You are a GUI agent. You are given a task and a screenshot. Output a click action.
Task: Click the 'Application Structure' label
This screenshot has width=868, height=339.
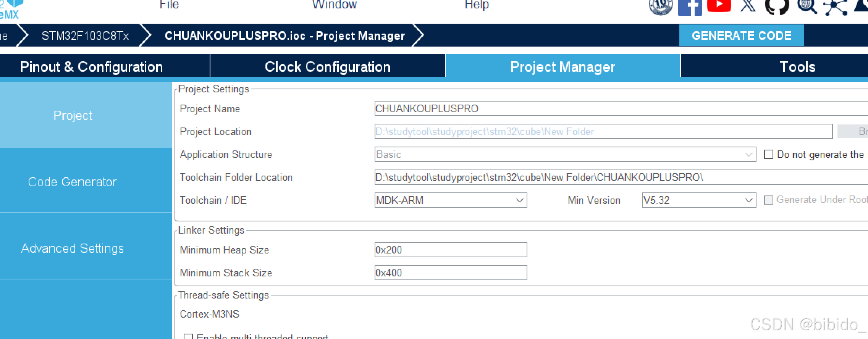tap(226, 154)
